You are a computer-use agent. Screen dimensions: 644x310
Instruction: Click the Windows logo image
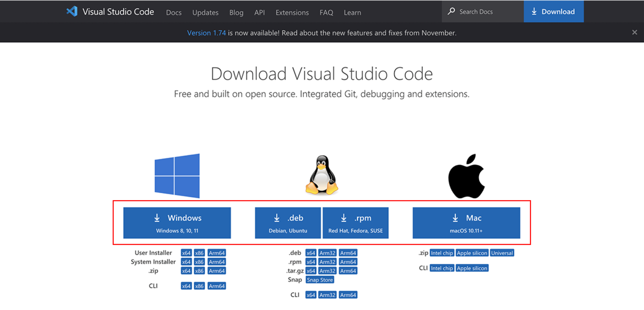[177, 176]
